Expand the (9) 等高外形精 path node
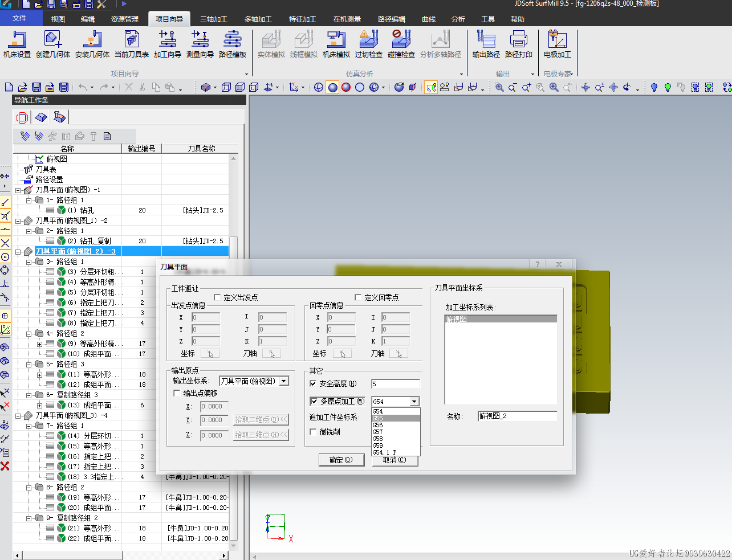The image size is (732, 560). point(39,344)
